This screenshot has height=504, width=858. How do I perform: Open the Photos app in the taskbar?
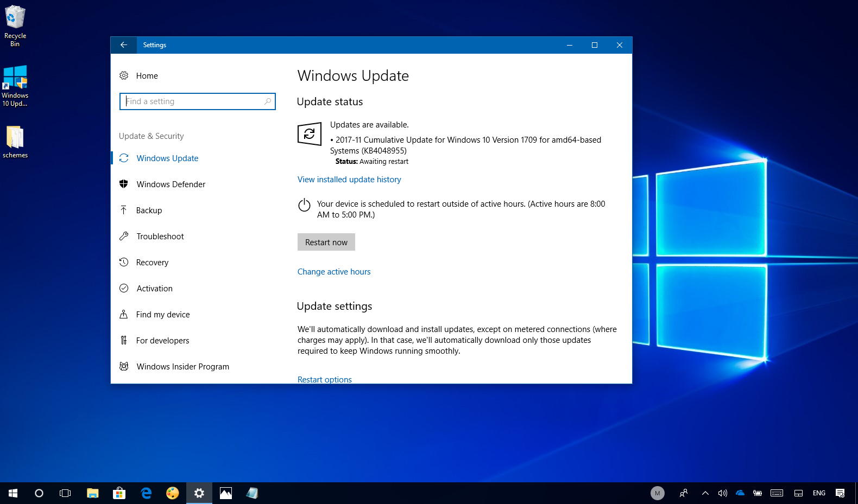coord(226,493)
